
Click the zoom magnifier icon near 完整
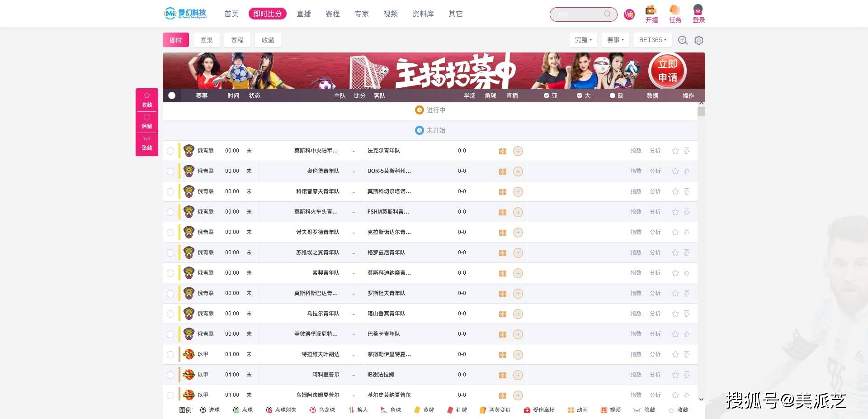coord(683,40)
